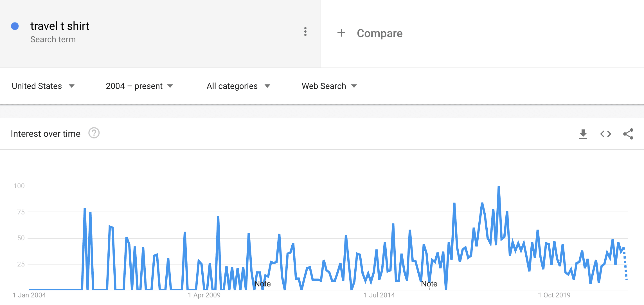Click the first Note marker near 2011
This screenshot has width=644, height=305.
click(x=262, y=284)
